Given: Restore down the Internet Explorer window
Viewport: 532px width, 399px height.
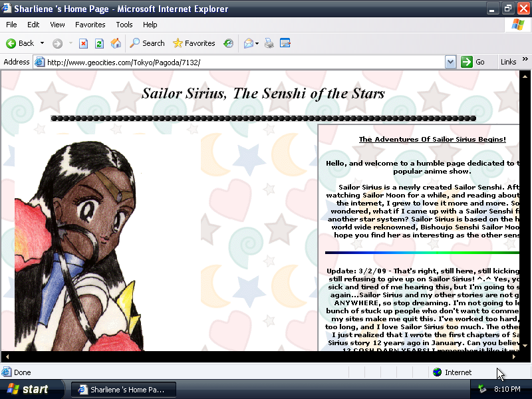Looking at the screenshot, I should pyautogui.click(x=507, y=9).
